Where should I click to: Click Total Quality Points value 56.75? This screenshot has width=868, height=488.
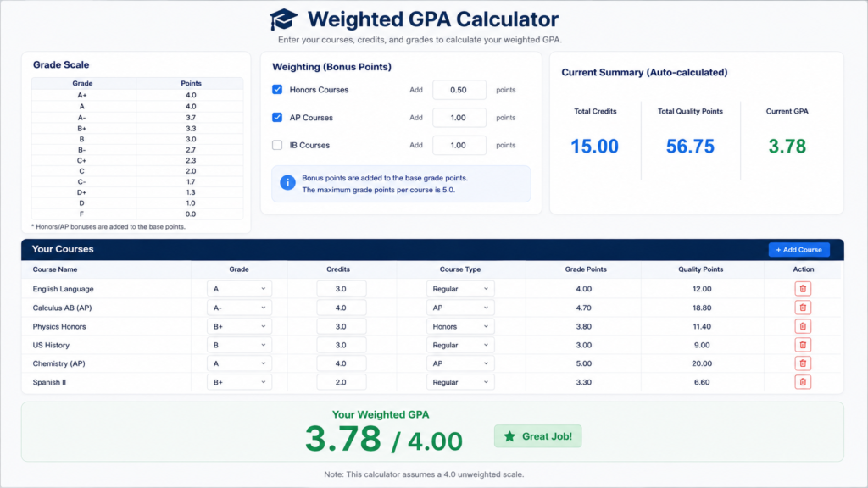[x=690, y=146]
